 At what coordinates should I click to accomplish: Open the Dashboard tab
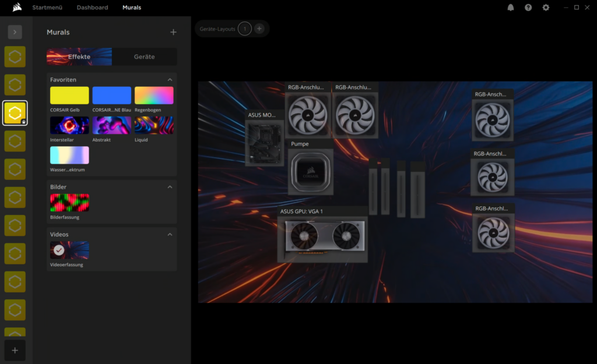click(92, 8)
